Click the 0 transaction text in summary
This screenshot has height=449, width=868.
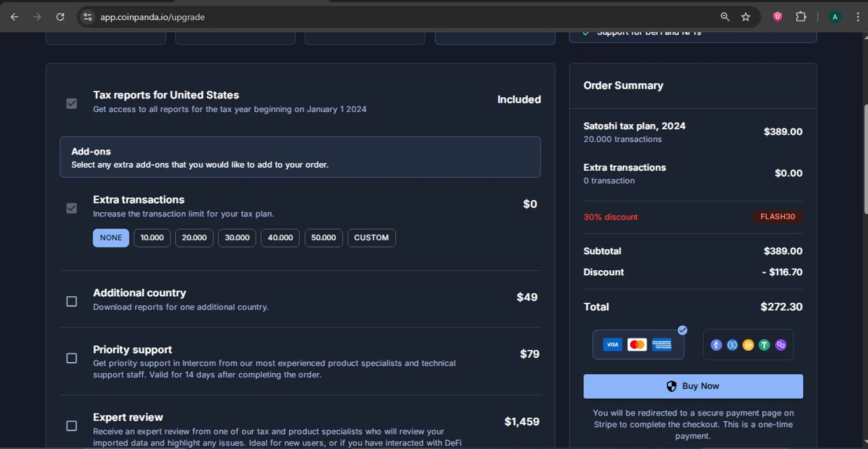pos(609,181)
